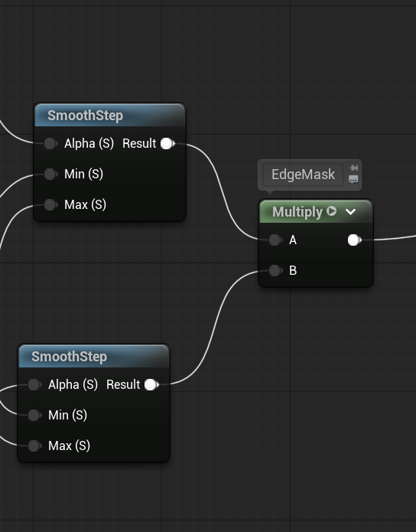Click Result pin of SmoothStep feeding Multiply A

point(167,143)
